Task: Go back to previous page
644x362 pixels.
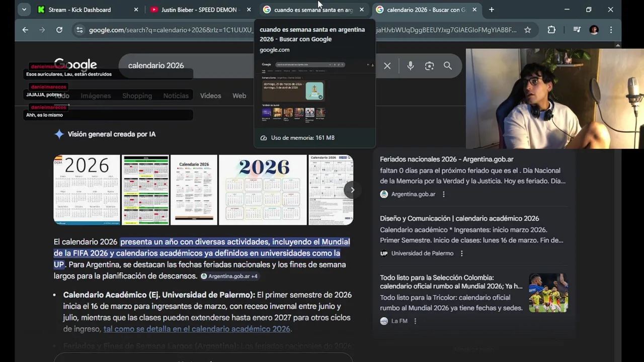Action: tap(25, 30)
